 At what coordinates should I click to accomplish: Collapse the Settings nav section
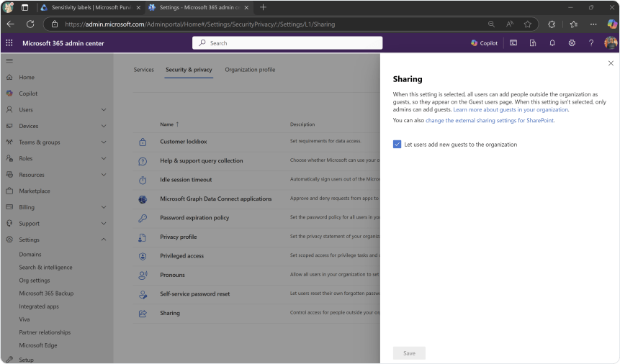[x=104, y=240]
